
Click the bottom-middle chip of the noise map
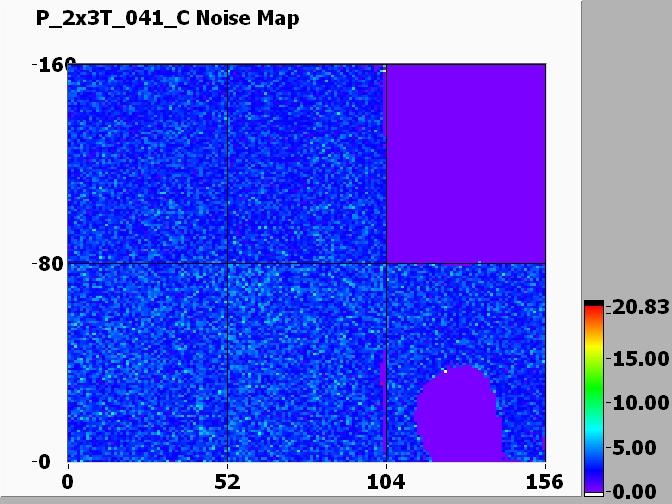(x=307, y=362)
